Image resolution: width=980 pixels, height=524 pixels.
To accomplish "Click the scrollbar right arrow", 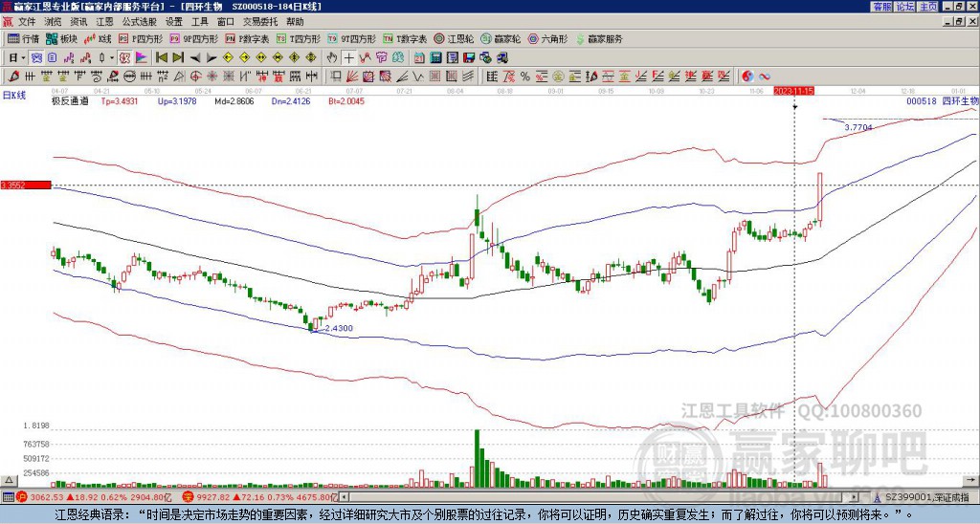I will pos(855,497).
